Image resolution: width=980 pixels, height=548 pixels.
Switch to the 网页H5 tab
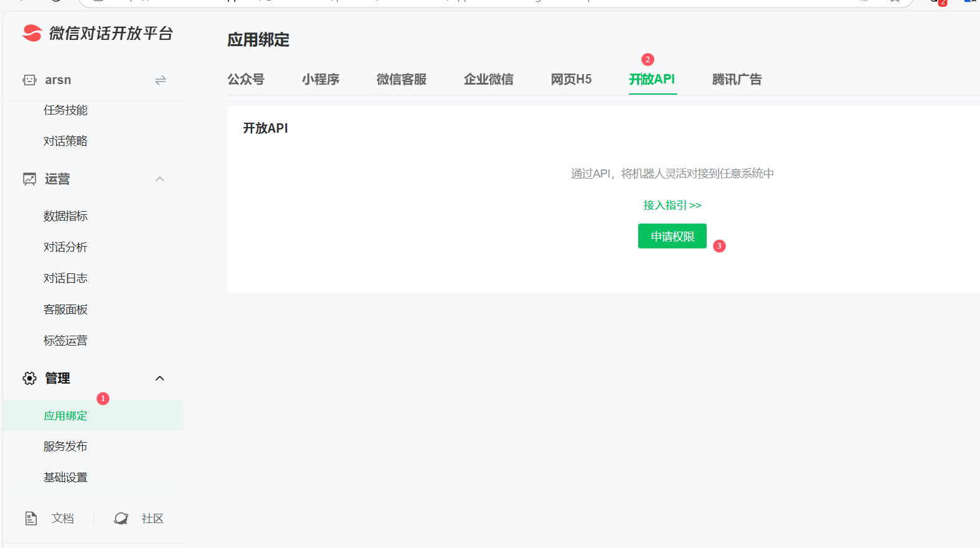[x=571, y=79]
